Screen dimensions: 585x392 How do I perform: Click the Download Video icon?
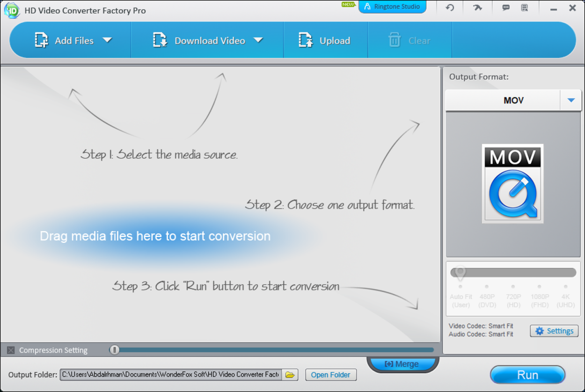pyautogui.click(x=160, y=40)
